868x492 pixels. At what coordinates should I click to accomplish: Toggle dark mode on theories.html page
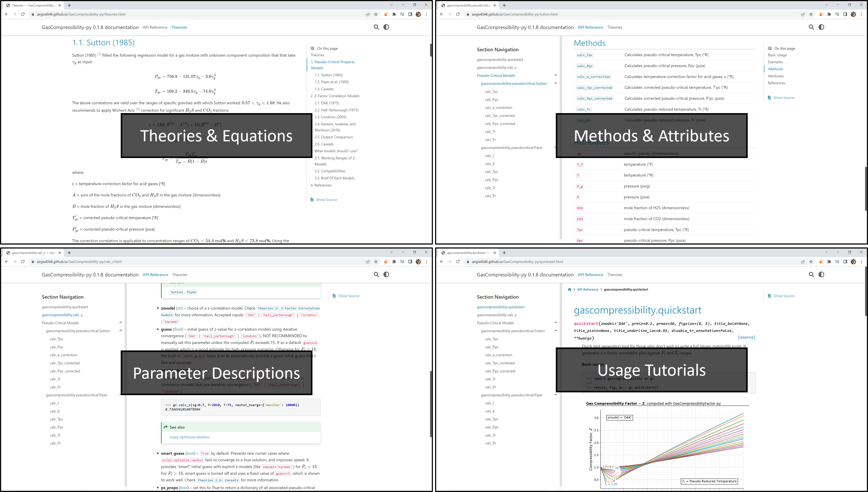click(x=386, y=27)
